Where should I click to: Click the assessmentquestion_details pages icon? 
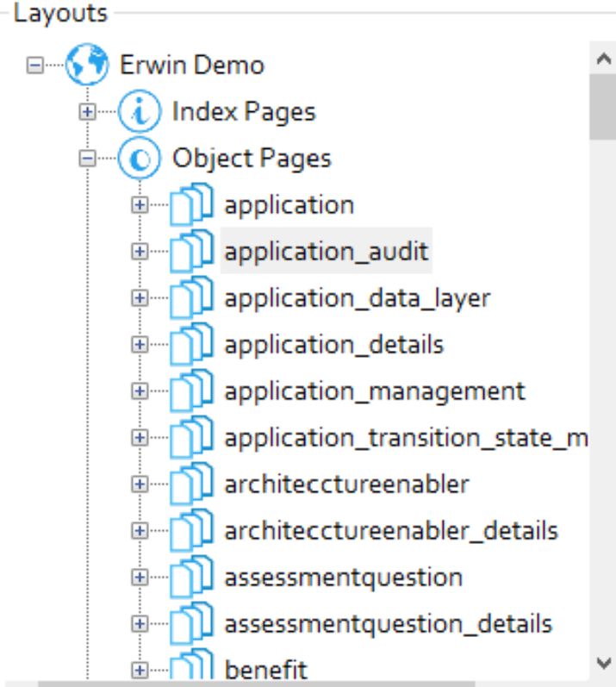point(192,623)
